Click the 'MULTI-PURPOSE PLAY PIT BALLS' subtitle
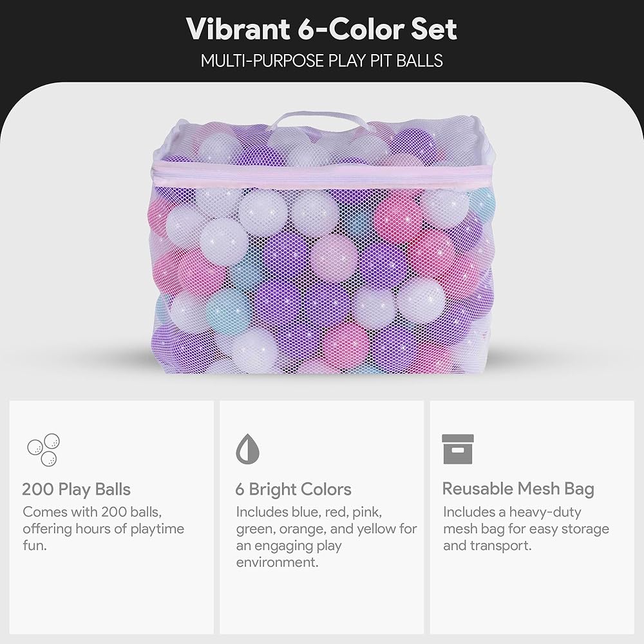This screenshot has width=644, height=644. [321, 61]
